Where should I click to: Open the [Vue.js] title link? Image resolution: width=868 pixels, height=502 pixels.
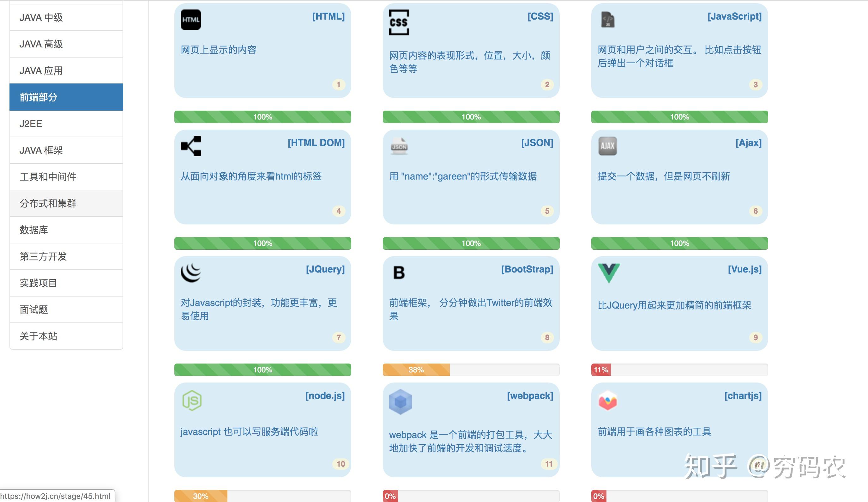click(x=745, y=269)
